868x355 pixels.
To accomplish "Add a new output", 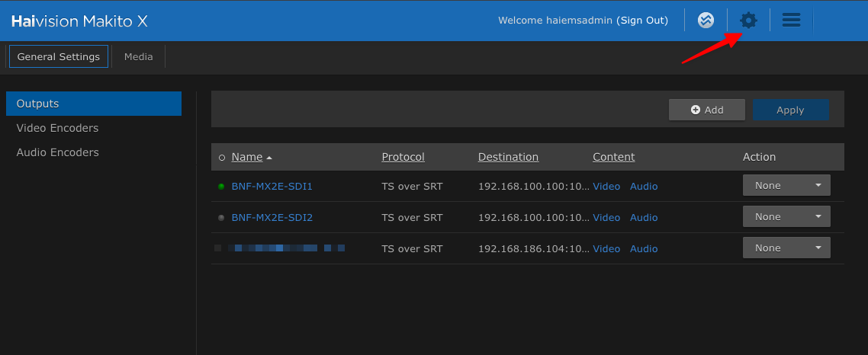I will 707,110.
